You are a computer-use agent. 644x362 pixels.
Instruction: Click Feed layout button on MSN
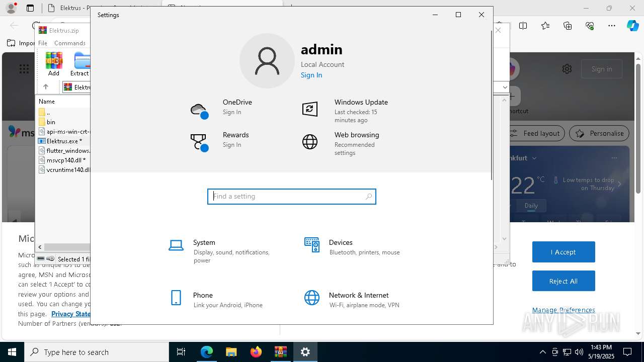coord(536,133)
